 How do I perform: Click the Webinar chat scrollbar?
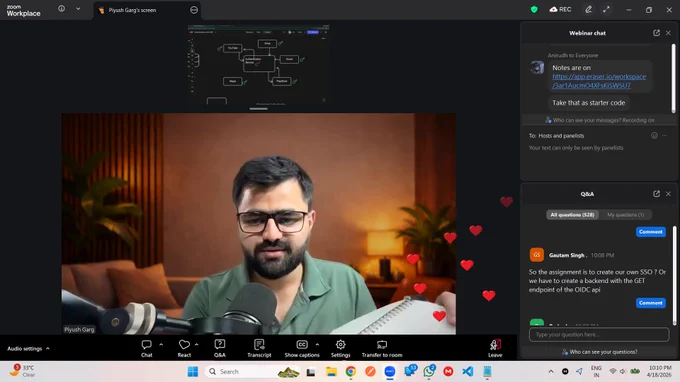(673, 78)
